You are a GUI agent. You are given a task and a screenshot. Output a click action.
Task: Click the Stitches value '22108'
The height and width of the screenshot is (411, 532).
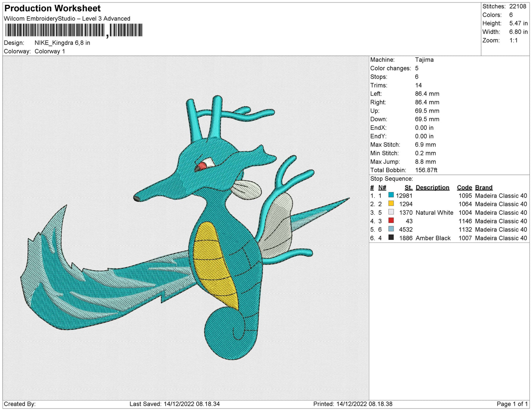coord(518,7)
